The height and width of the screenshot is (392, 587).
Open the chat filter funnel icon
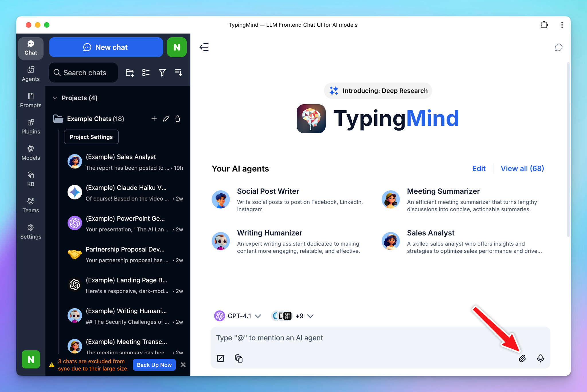point(162,73)
